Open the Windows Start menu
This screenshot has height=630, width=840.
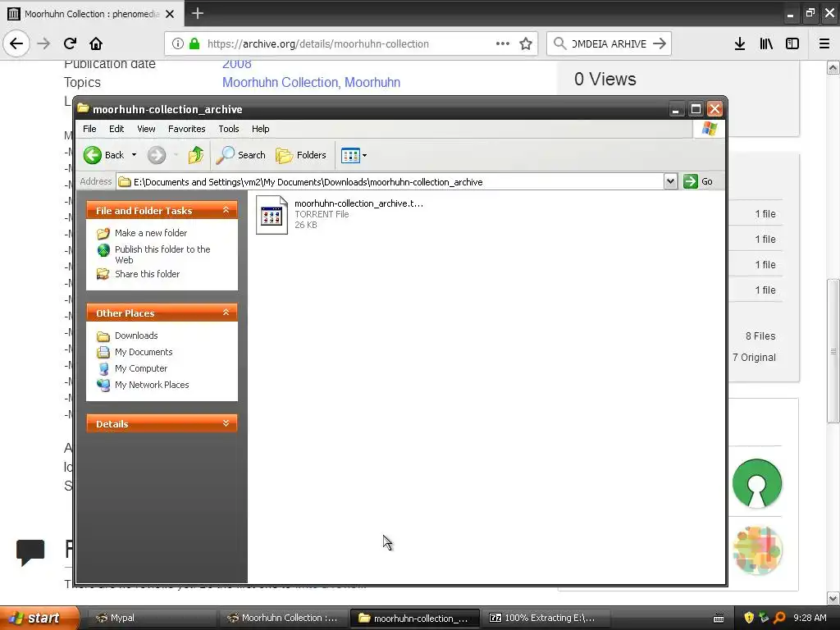[x=38, y=618]
